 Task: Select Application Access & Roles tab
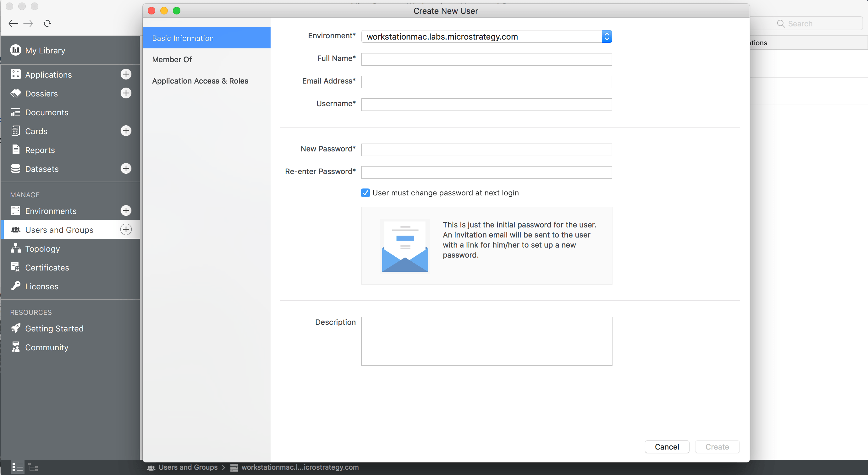click(x=200, y=81)
